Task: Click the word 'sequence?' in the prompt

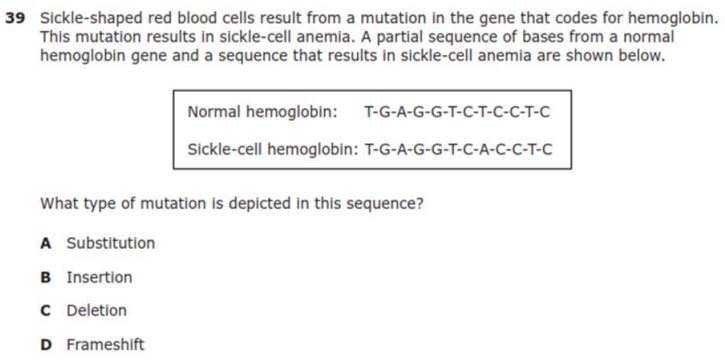Action: pos(385,204)
